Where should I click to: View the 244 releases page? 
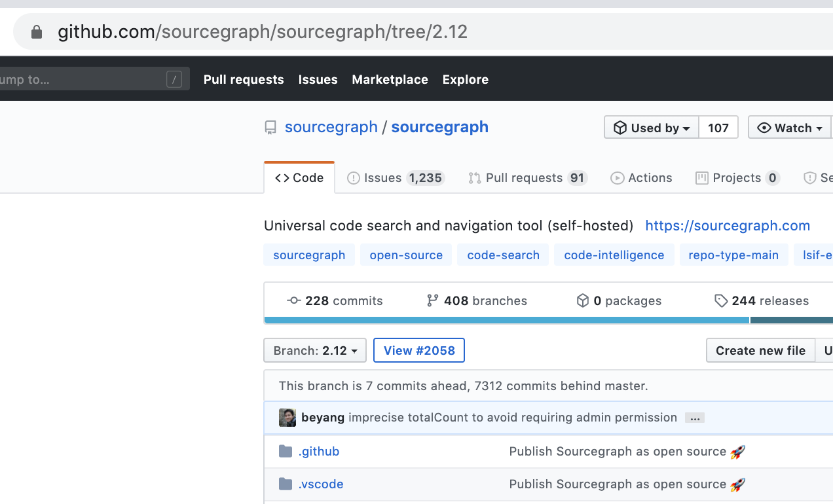tap(762, 300)
